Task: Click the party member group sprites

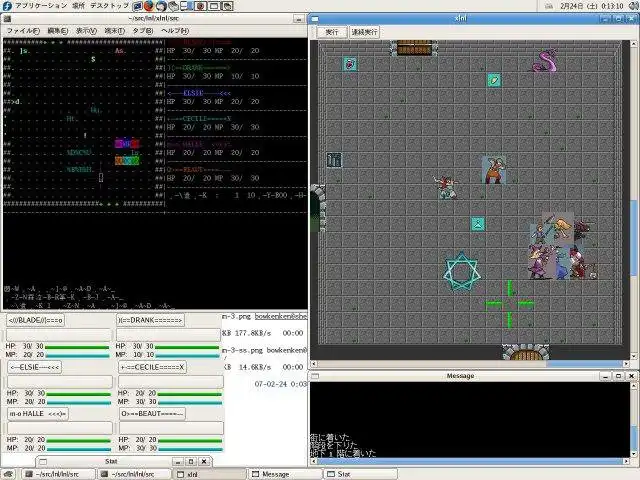Action: coord(562,247)
